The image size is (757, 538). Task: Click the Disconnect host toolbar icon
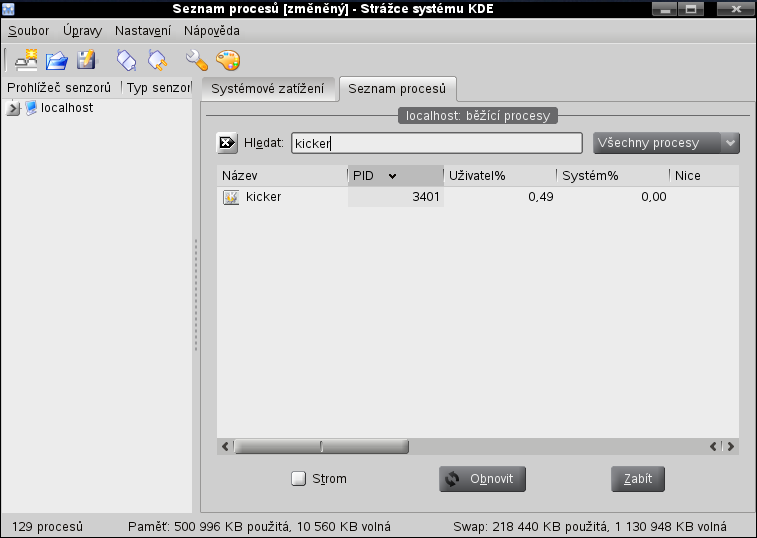tap(157, 60)
